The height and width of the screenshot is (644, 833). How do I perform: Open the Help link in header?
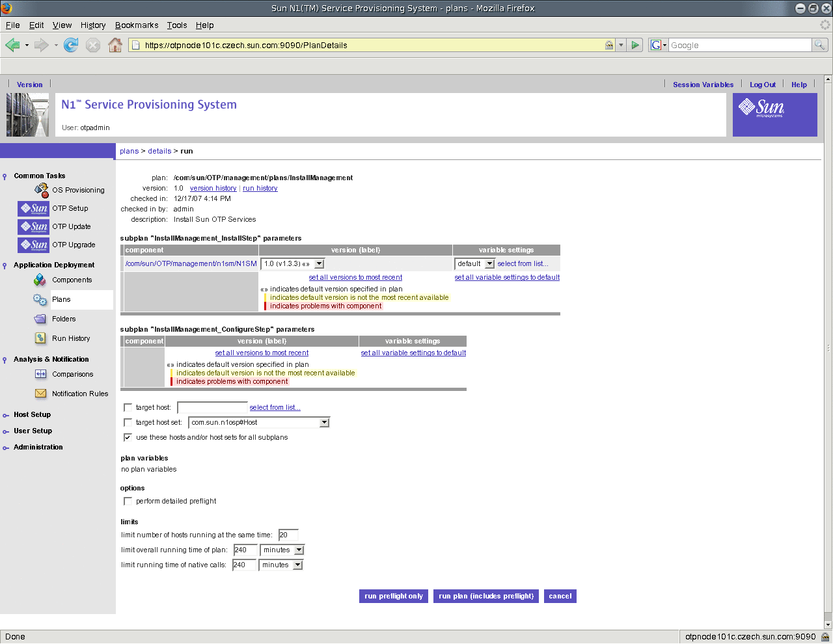coord(799,85)
